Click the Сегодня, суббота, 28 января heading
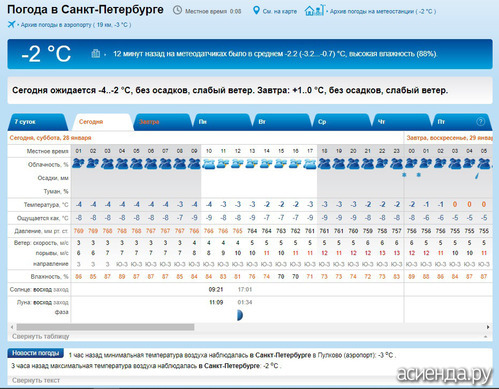The width and height of the screenshot is (499, 389). point(50,138)
